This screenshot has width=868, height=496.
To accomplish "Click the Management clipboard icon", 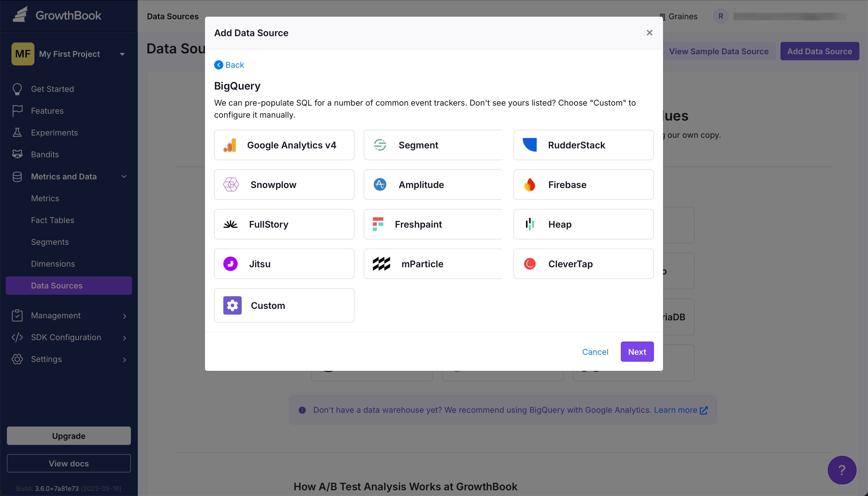I will (17, 315).
